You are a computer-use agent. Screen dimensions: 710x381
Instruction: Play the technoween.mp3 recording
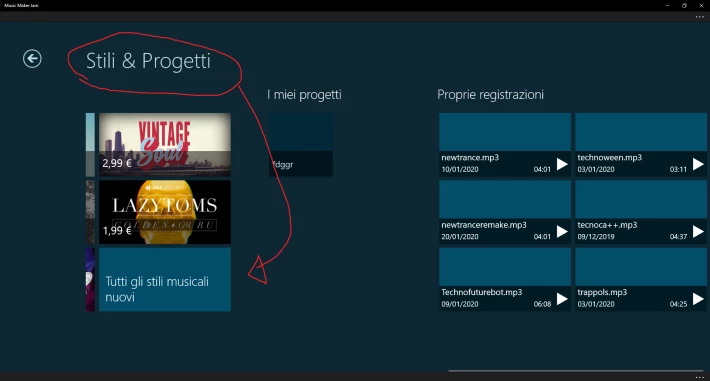tap(698, 164)
